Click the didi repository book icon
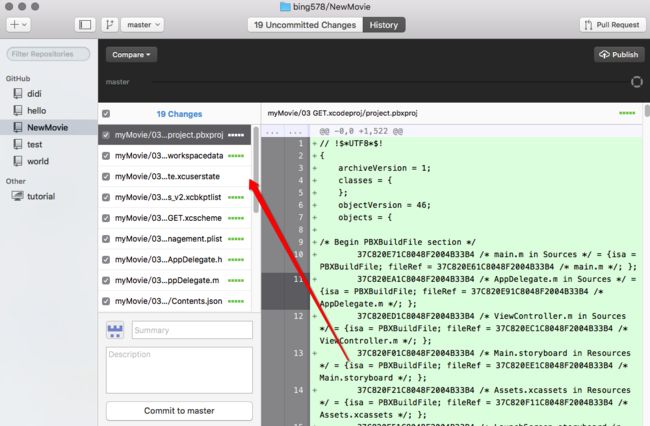 (x=17, y=94)
